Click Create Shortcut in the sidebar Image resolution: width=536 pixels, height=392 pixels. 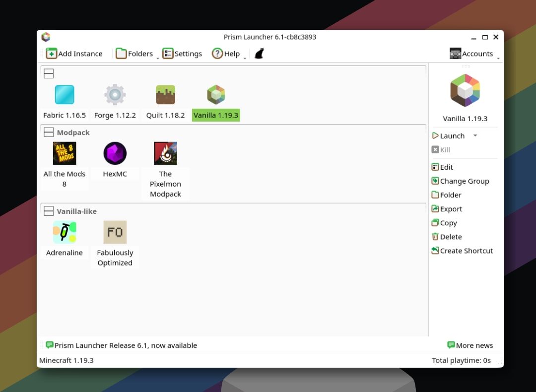pos(462,251)
